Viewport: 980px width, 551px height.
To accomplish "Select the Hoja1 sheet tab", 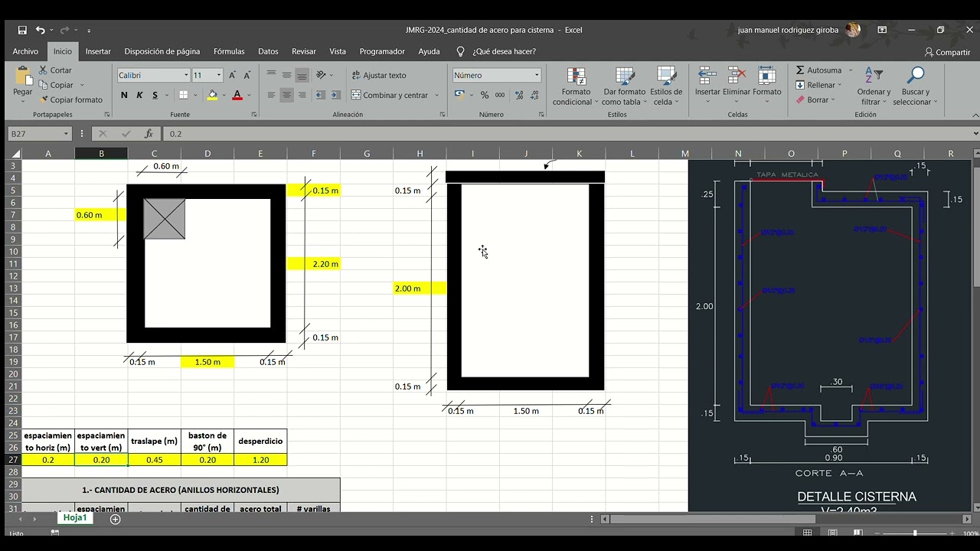I will (x=75, y=518).
